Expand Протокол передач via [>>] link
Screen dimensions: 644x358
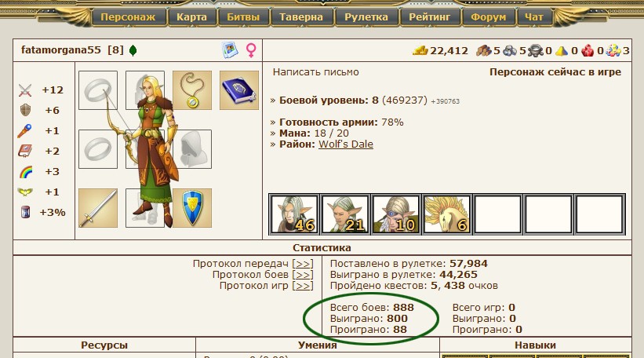(303, 264)
